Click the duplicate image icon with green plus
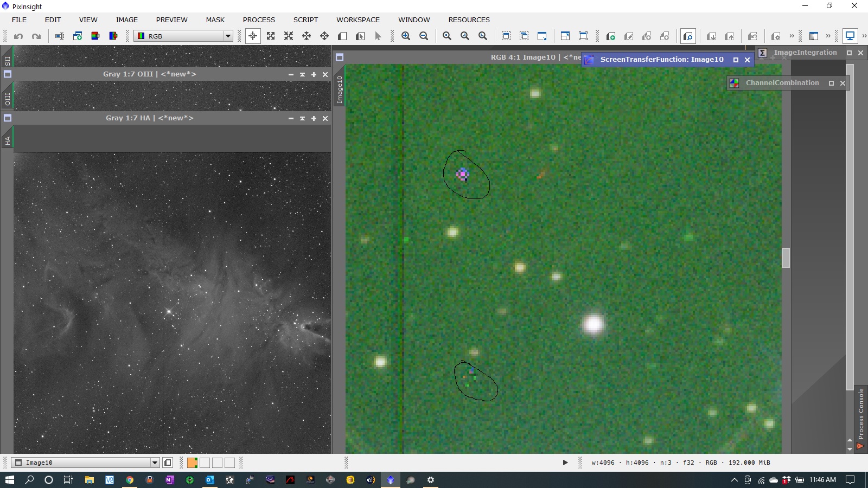The width and height of the screenshot is (868, 488). coord(78,36)
